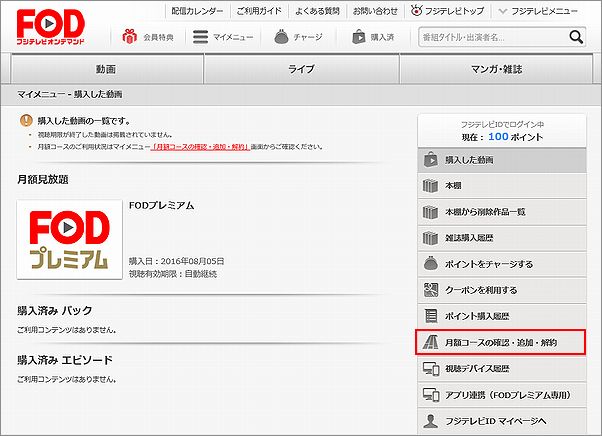
Task: Open 視聴デバイス履歴 sidebar label
Action: click(x=477, y=368)
